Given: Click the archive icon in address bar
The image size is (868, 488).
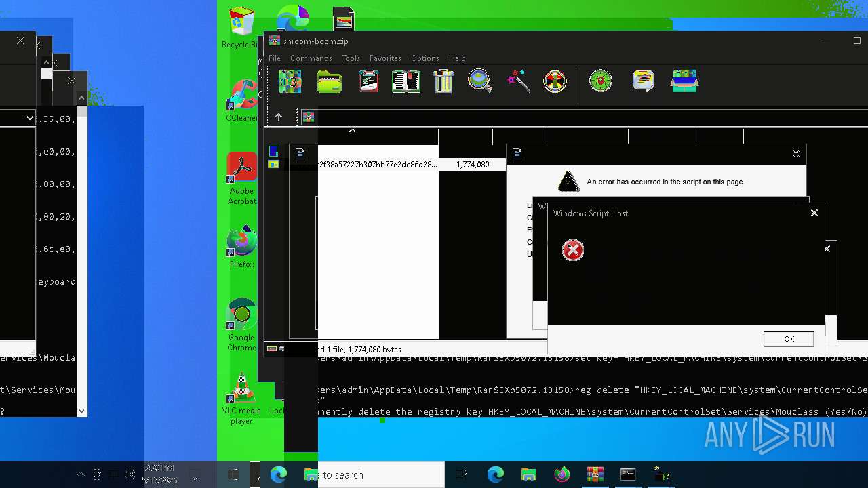Looking at the screenshot, I should (x=309, y=117).
